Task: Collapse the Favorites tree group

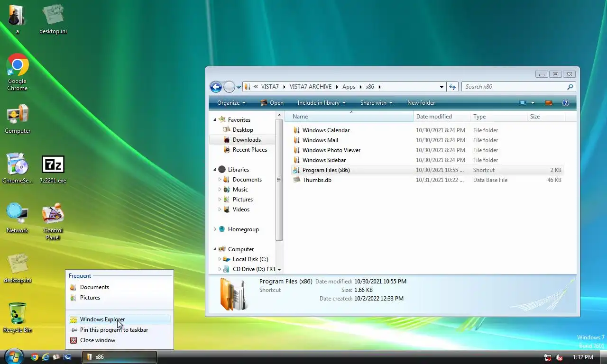Action: (215, 120)
